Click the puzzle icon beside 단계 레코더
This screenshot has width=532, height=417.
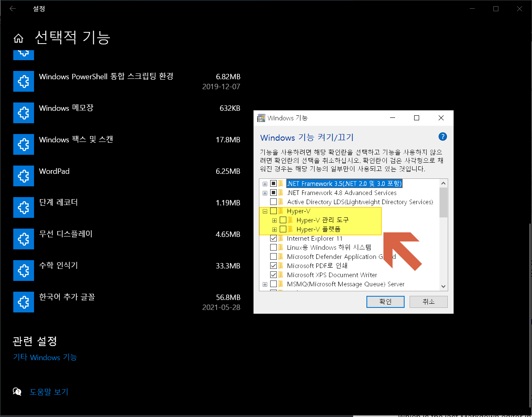pos(24,207)
